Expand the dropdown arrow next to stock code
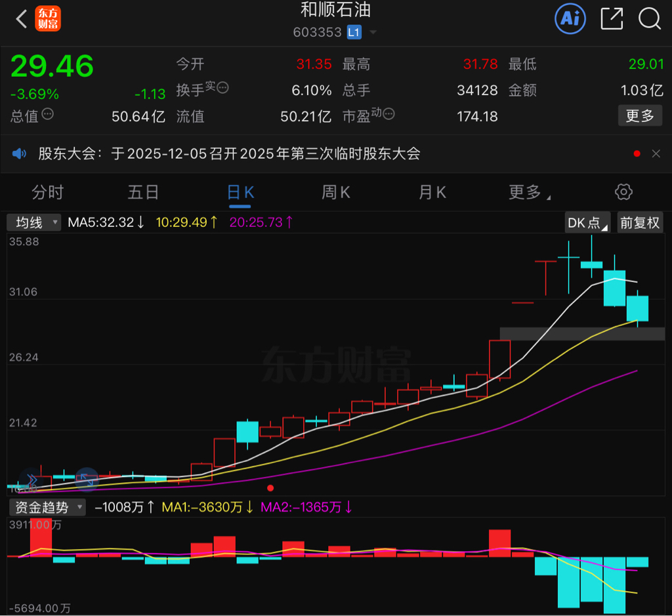Image resolution: width=672 pixels, height=616 pixels. (373, 32)
